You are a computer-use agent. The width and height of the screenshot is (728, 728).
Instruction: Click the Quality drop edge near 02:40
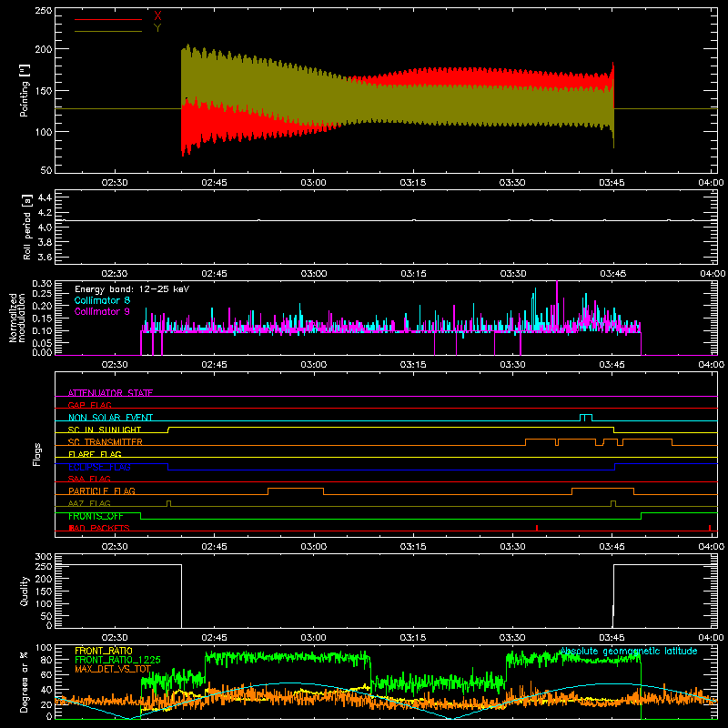(181, 596)
